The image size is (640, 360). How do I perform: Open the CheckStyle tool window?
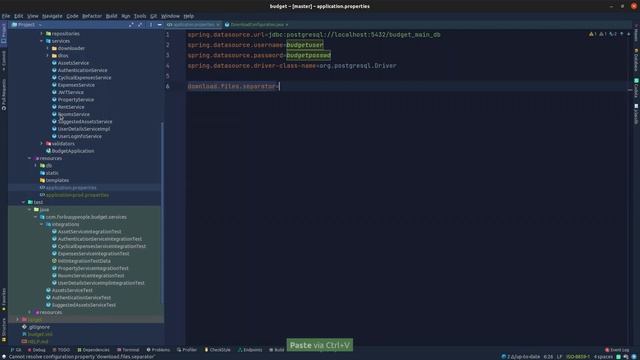[x=218, y=350]
